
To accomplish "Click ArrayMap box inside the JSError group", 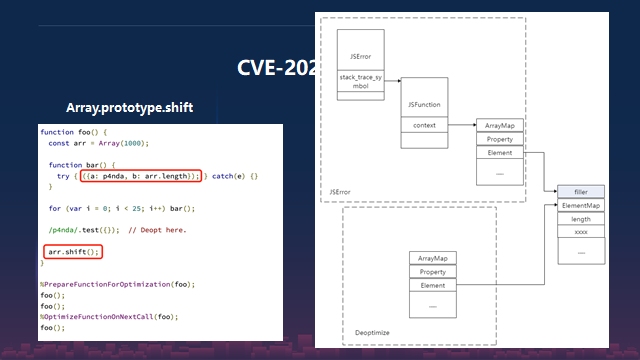I will click(x=500, y=125).
